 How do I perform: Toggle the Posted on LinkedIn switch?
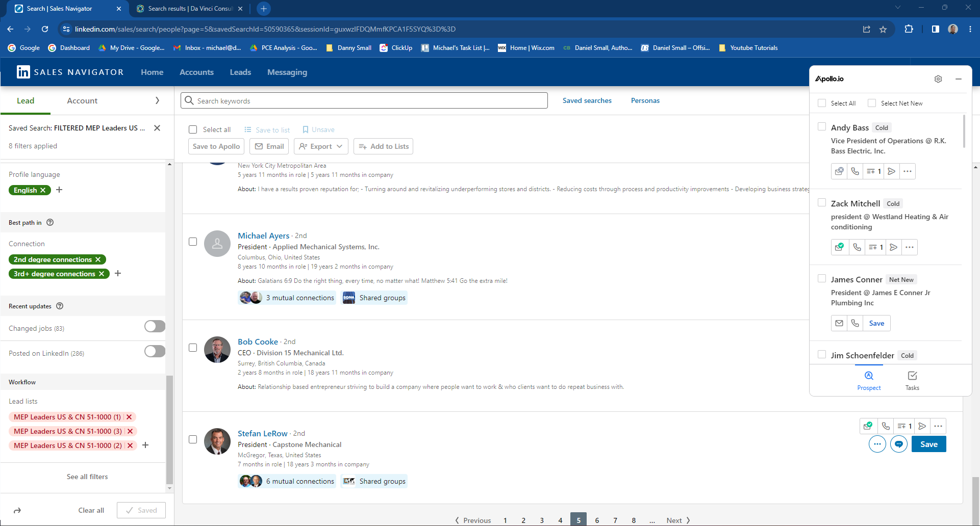(x=155, y=351)
